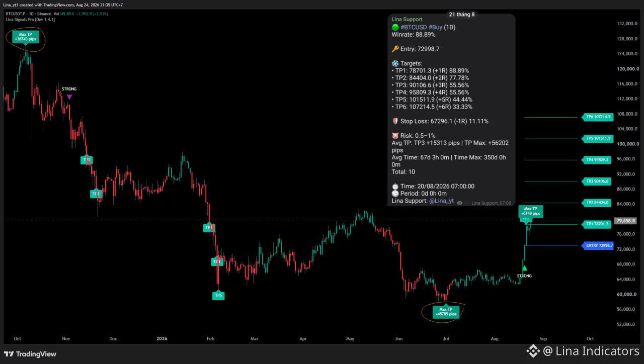Click the Feb label on time axis

211,339
